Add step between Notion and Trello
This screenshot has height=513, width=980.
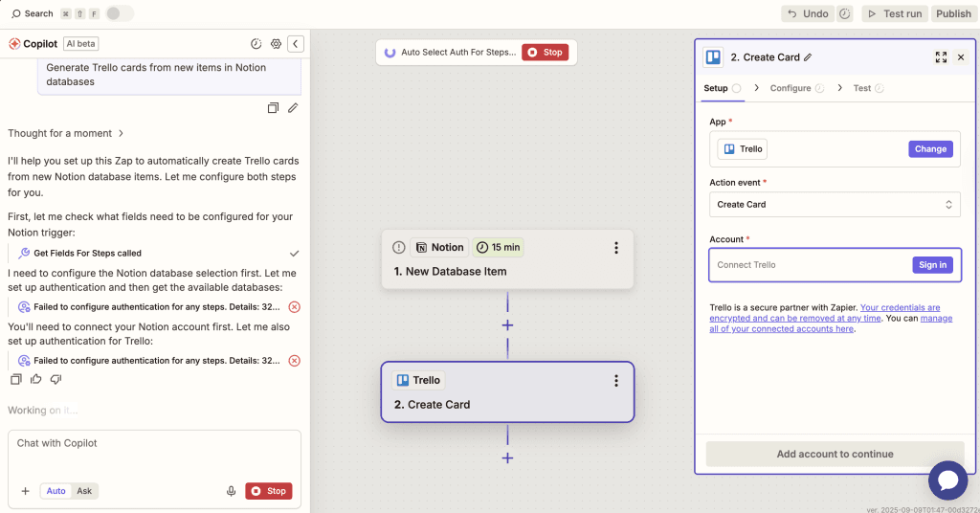click(507, 325)
